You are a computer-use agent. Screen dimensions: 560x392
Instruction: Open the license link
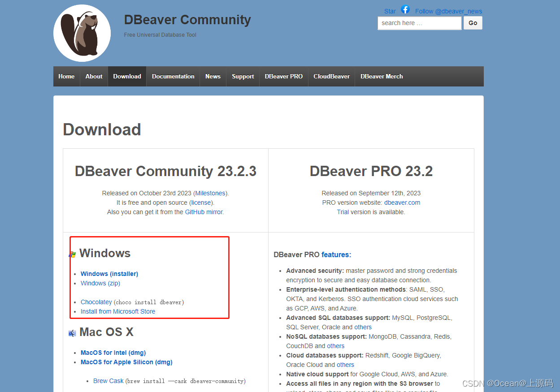[201, 202]
